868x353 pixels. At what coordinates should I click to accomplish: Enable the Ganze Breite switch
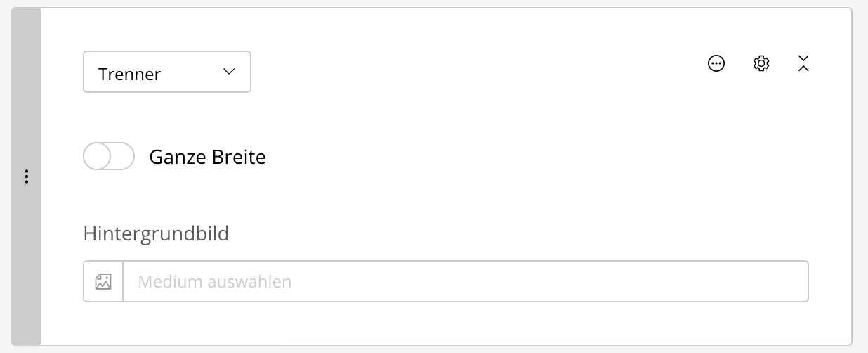[x=109, y=156]
